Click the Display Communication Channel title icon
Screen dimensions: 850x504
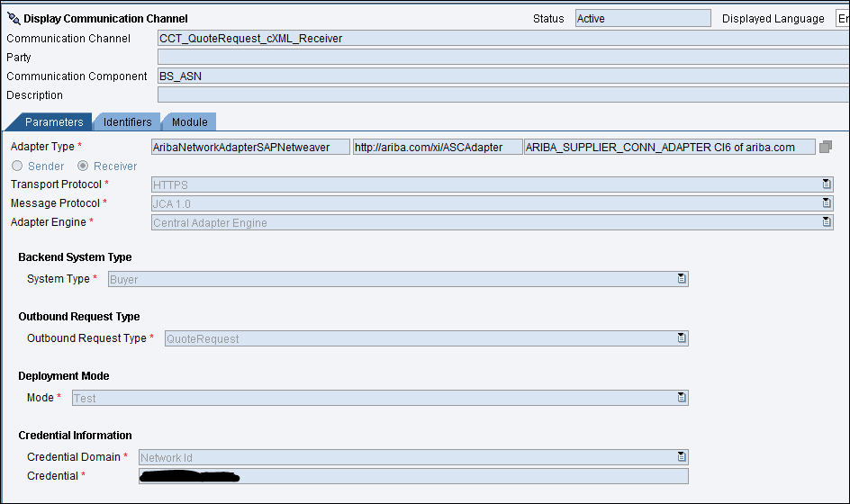point(14,18)
